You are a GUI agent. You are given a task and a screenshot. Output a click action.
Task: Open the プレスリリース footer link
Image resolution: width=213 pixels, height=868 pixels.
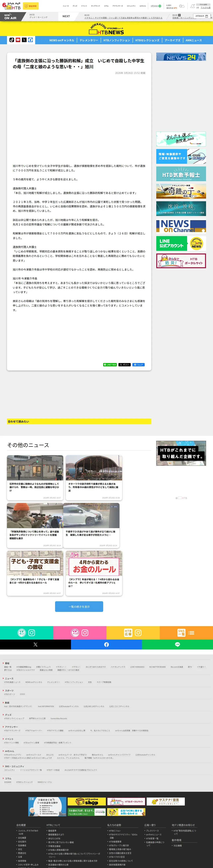pyautogui.click(x=152, y=831)
